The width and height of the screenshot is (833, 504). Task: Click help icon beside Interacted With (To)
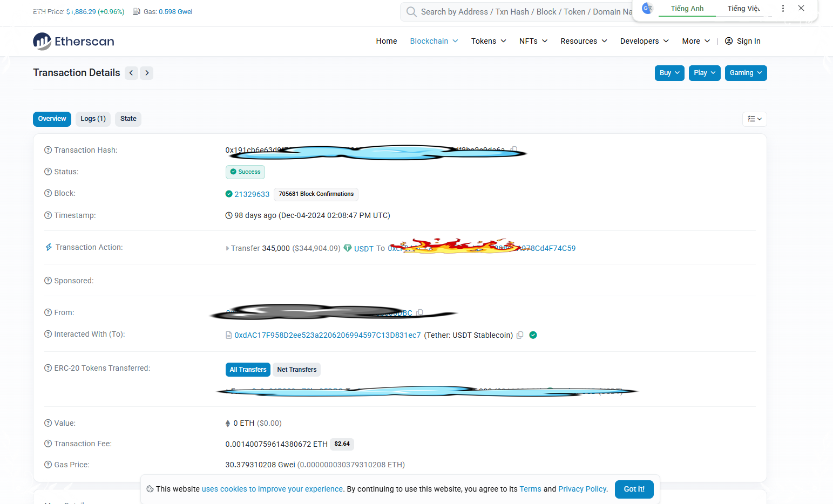(48, 334)
